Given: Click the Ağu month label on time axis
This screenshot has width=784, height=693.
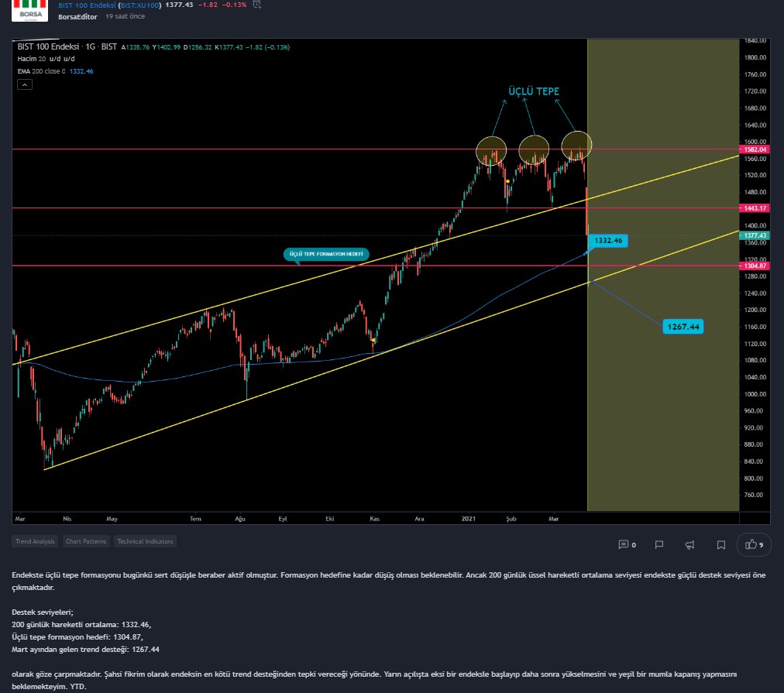Looking at the screenshot, I should pos(240,519).
